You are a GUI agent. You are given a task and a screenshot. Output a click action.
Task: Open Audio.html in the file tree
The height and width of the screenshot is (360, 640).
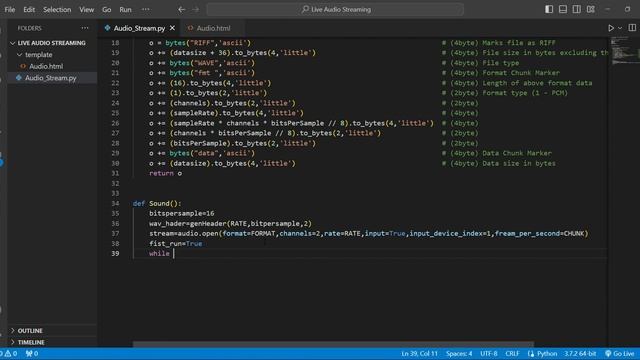click(46, 66)
